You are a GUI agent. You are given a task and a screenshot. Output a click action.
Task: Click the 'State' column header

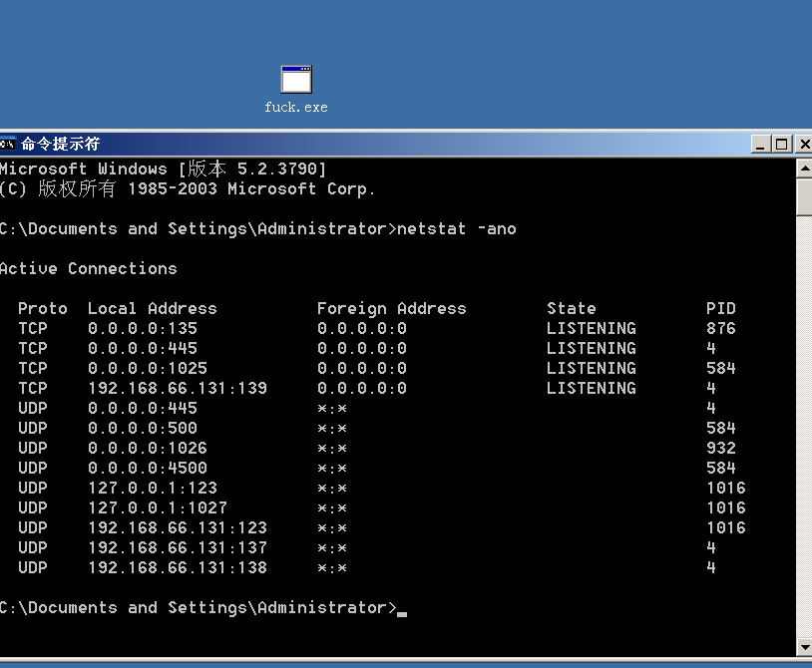click(571, 309)
